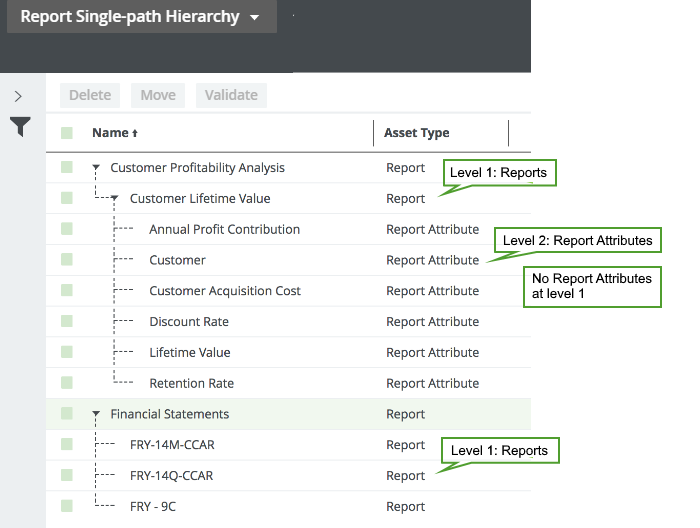The width and height of the screenshot is (700, 528).
Task: Click the Delete button
Action: click(90, 95)
